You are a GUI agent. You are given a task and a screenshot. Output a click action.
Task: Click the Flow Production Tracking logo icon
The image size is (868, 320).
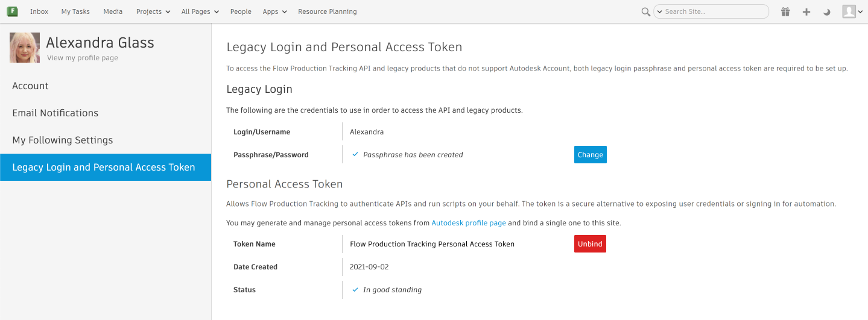[12, 11]
